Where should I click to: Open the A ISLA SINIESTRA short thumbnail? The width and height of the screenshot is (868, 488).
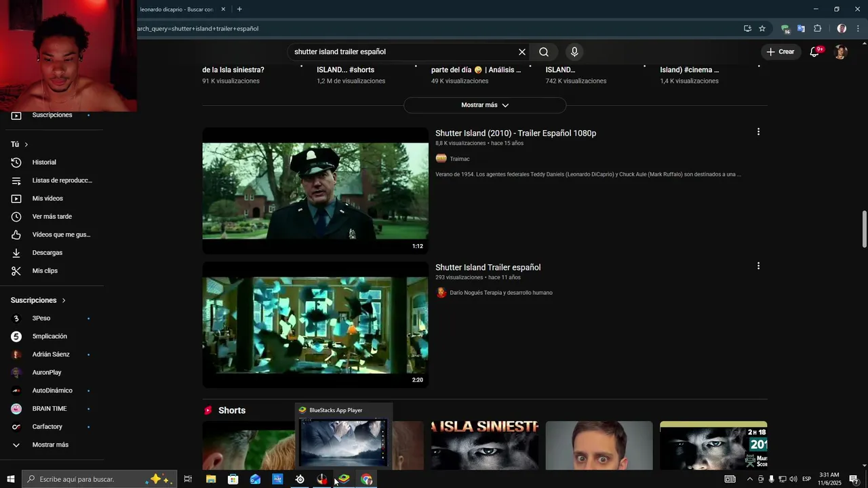485,445
